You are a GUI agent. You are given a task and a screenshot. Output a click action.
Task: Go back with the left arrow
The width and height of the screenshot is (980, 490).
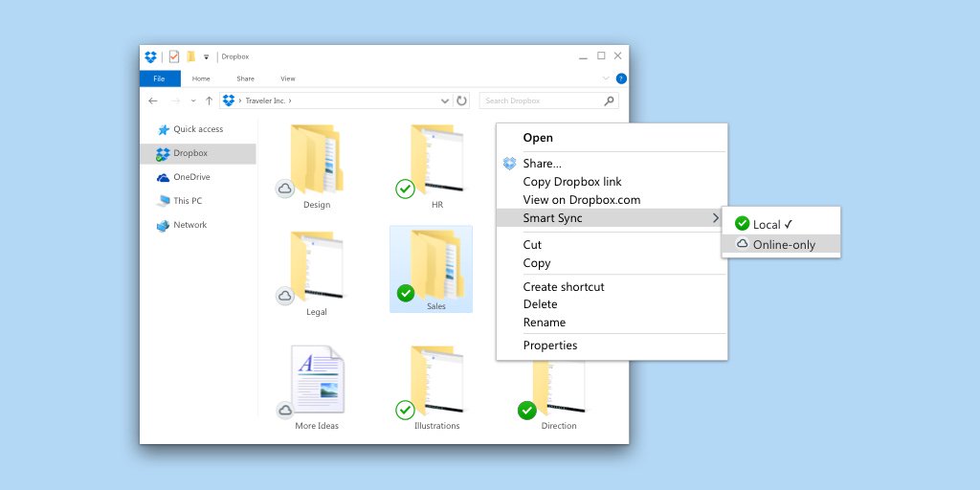(153, 100)
